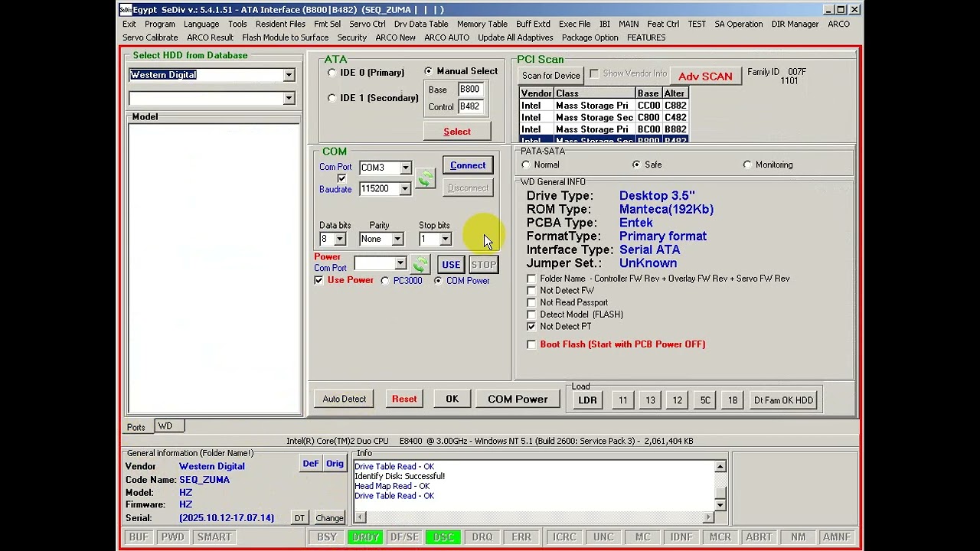Viewport: 980px width, 551px height.
Task: Click the Control address input field
Action: click(469, 107)
